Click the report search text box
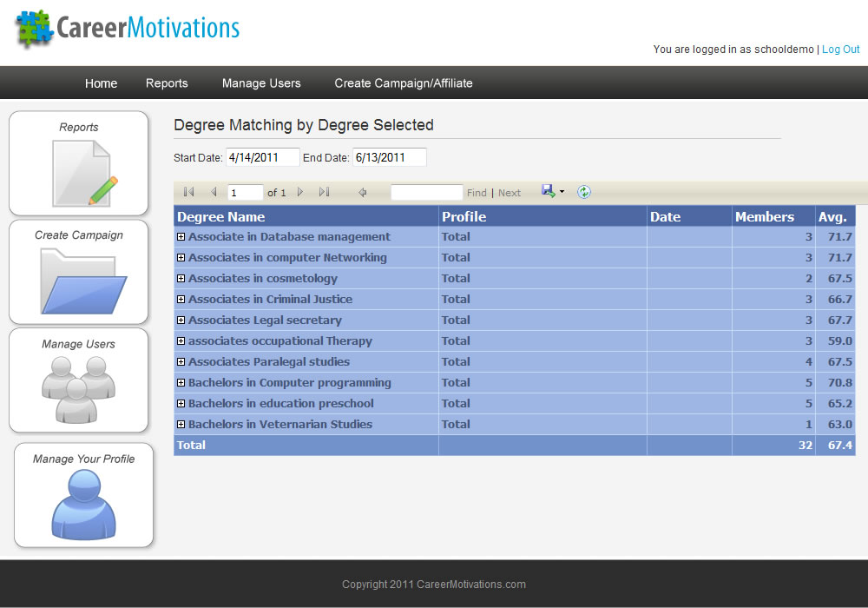Image resolution: width=868 pixels, height=608 pixels. [426, 192]
